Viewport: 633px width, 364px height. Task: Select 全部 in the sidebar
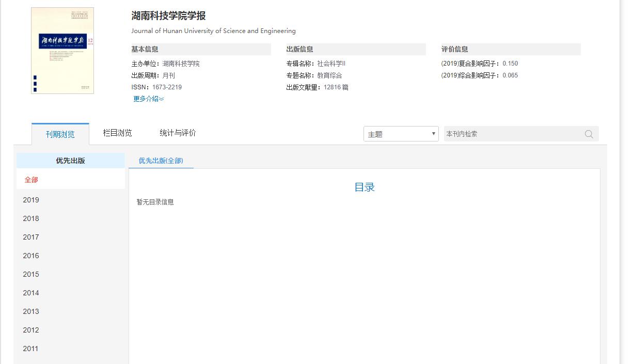[x=31, y=180]
